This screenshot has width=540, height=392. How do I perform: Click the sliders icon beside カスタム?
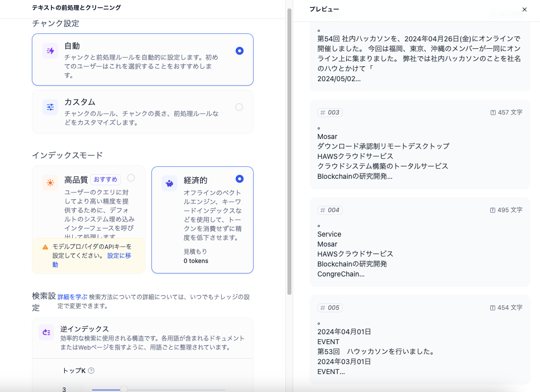[x=50, y=107]
